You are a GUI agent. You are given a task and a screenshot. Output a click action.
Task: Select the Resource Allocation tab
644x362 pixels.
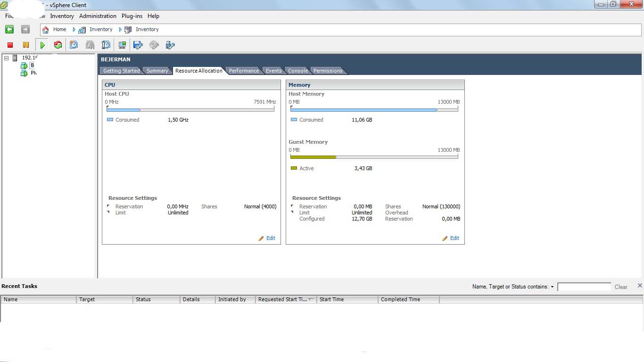[198, 71]
